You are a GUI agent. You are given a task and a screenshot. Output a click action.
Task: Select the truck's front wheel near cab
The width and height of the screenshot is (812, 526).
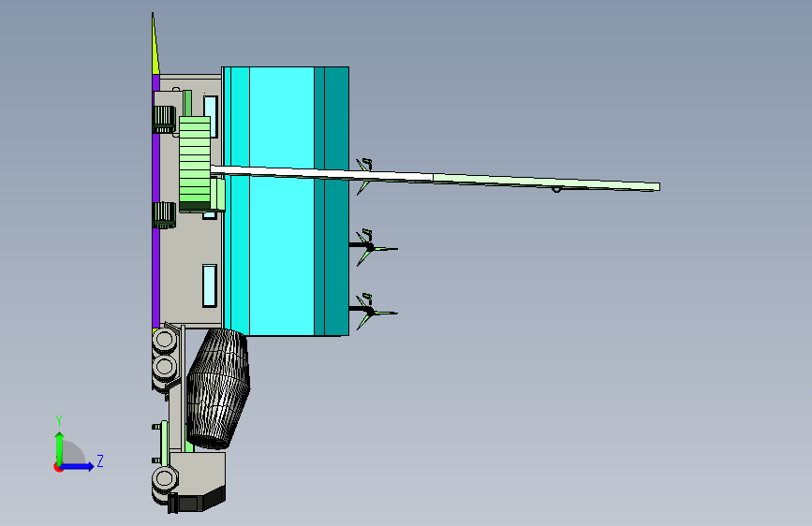coord(165,478)
